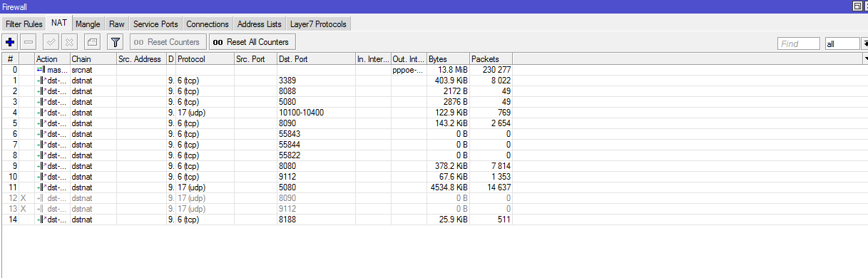
Task: Open the Address Lists tab
Action: pos(259,24)
